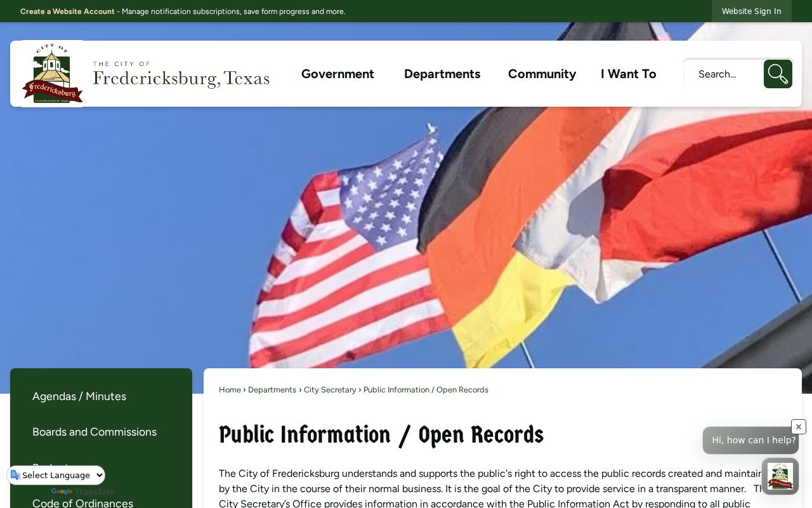Open the chatbot avatar icon
This screenshot has width=812, height=508.
point(780,476)
